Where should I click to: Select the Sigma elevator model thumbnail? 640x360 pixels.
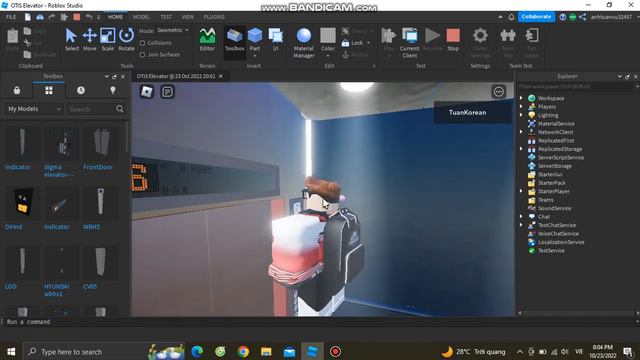coord(61,143)
